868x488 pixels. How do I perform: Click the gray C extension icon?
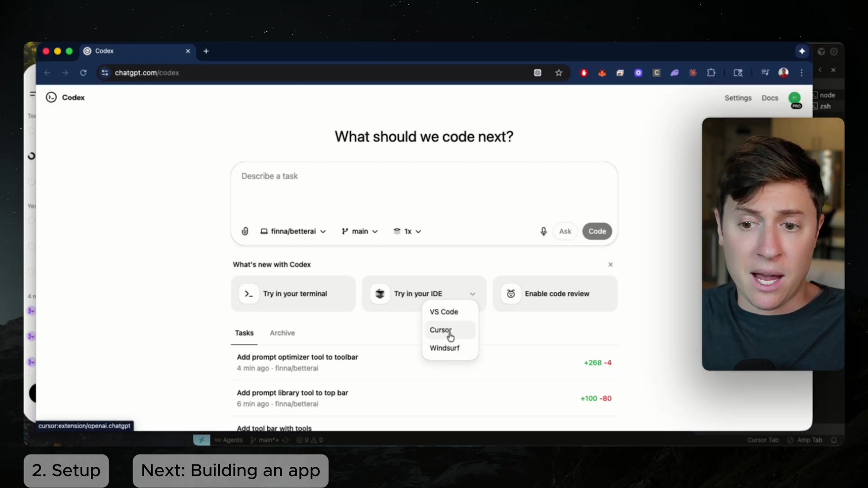click(x=656, y=73)
